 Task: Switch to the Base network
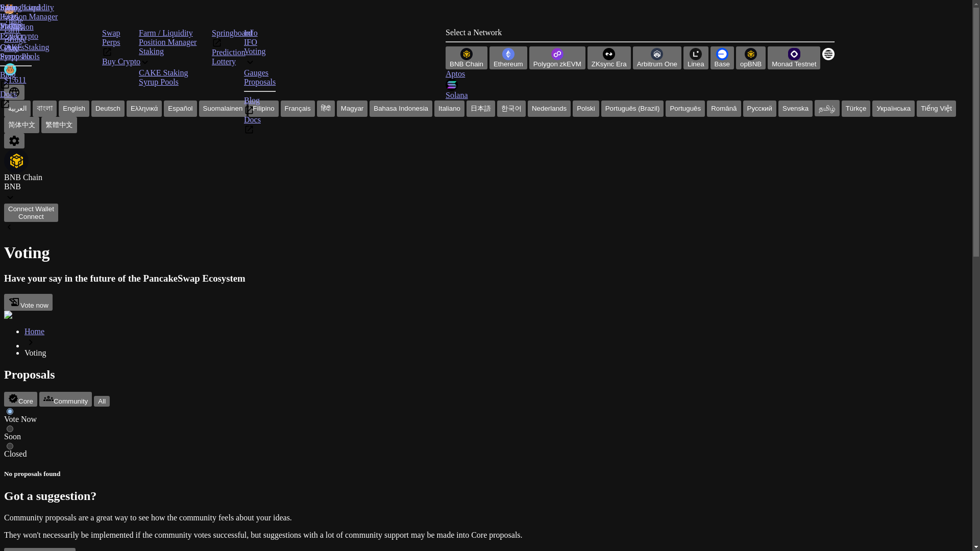click(x=722, y=58)
